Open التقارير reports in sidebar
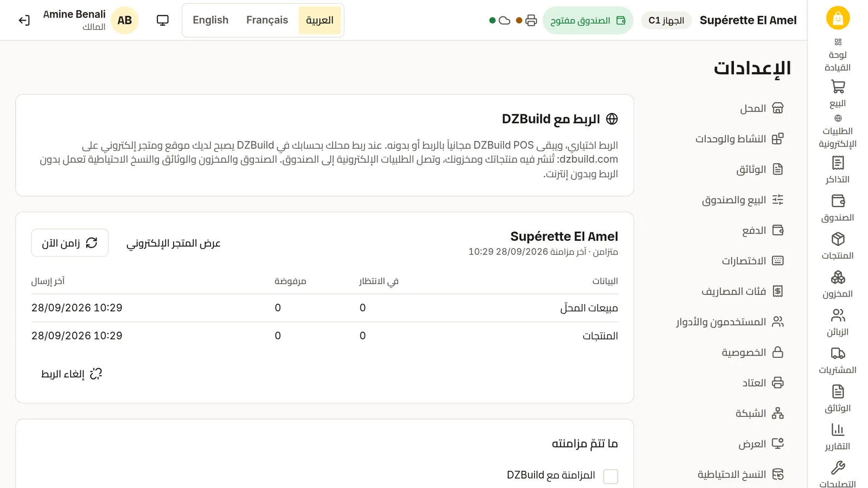 tap(838, 437)
